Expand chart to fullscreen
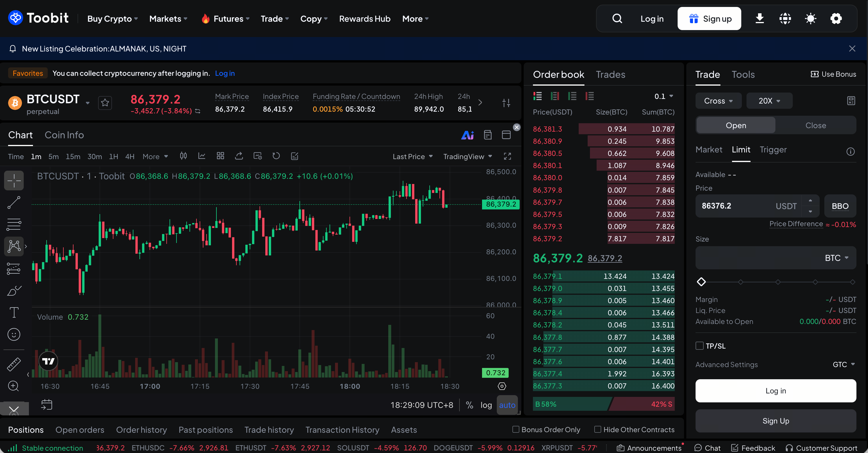This screenshot has width=868, height=453. [507, 156]
